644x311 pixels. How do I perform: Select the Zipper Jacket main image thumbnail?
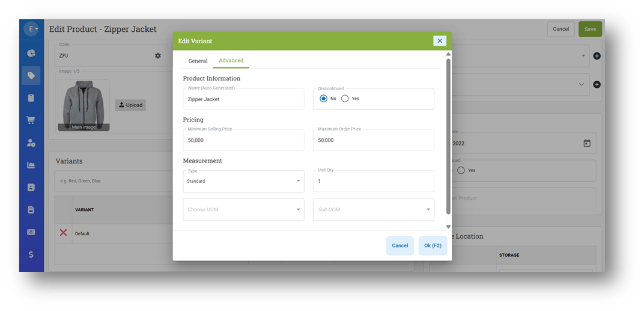84,105
